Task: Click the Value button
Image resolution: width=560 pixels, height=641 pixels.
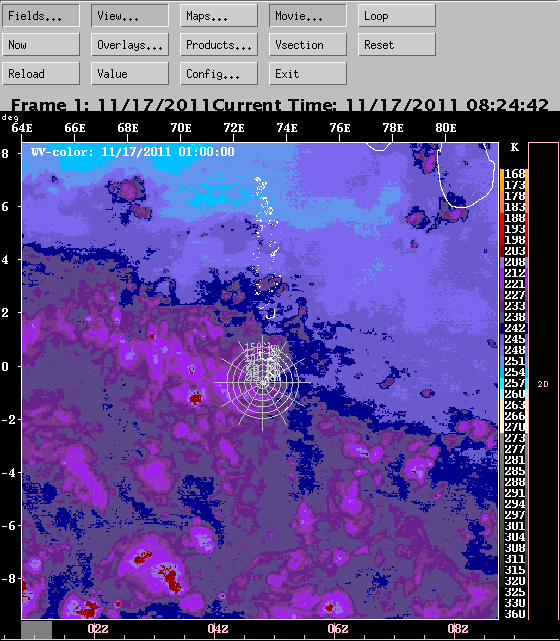Action: [x=130, y=74]
